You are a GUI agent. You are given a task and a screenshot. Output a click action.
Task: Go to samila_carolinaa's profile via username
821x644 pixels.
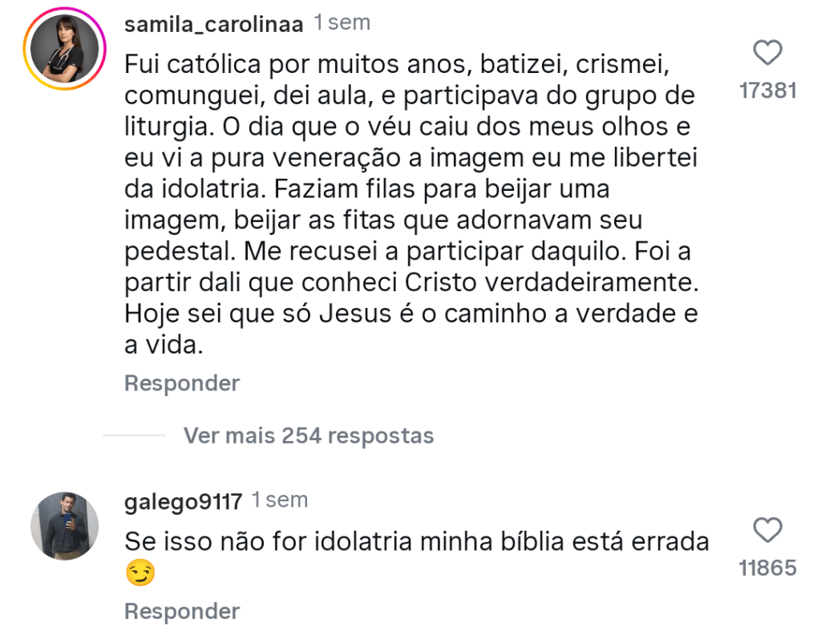(x=213, y=24)
